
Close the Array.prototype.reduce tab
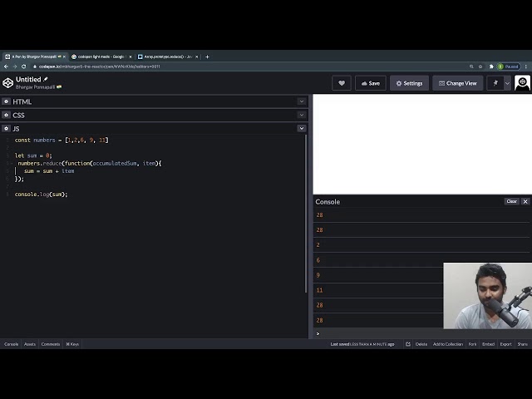[196, 57]
